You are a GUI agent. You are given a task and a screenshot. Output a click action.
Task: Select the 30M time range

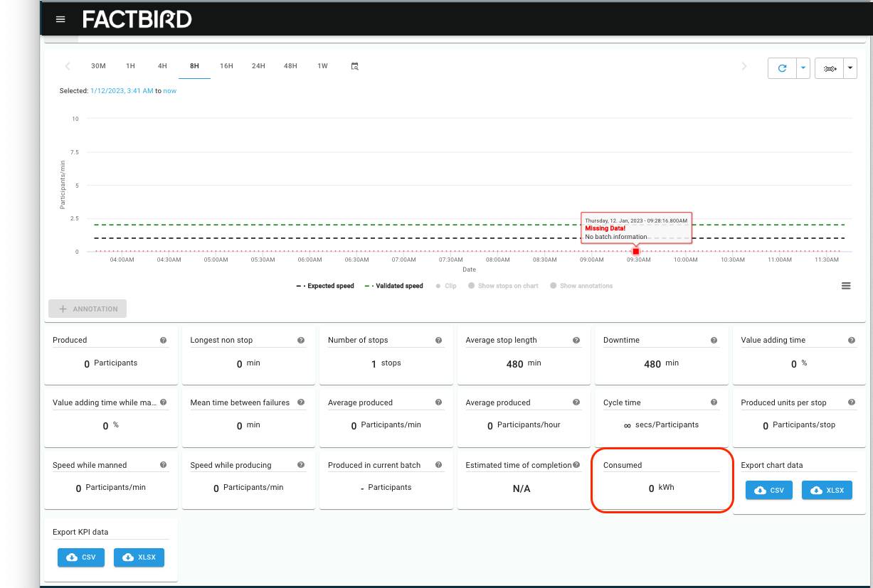[98, 66]
